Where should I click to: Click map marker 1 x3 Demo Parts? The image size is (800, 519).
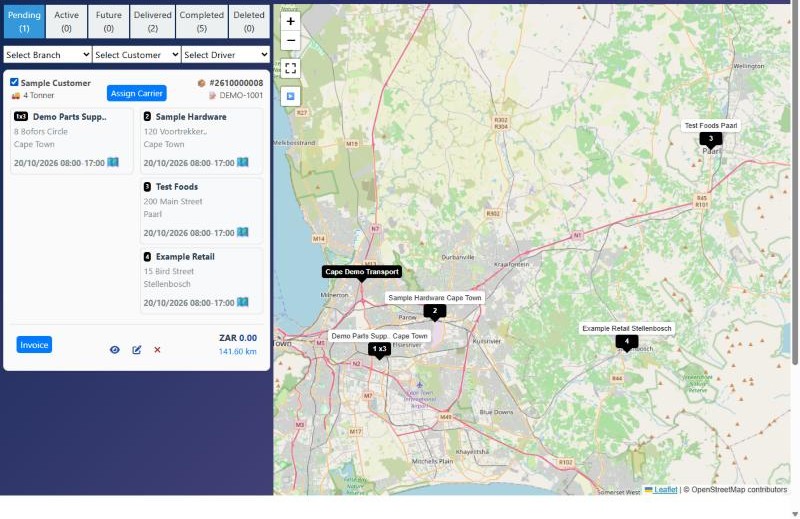tap(379, 350)
